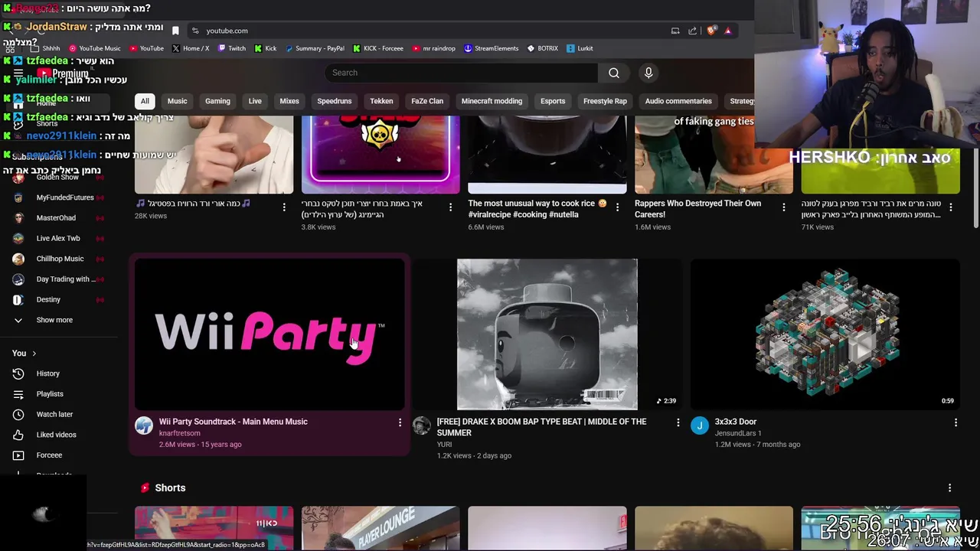The height and width of the screenshot is (551, 980).
Task: Open the YouTube hamburger guide menu
Action: (x=18, y=73)
